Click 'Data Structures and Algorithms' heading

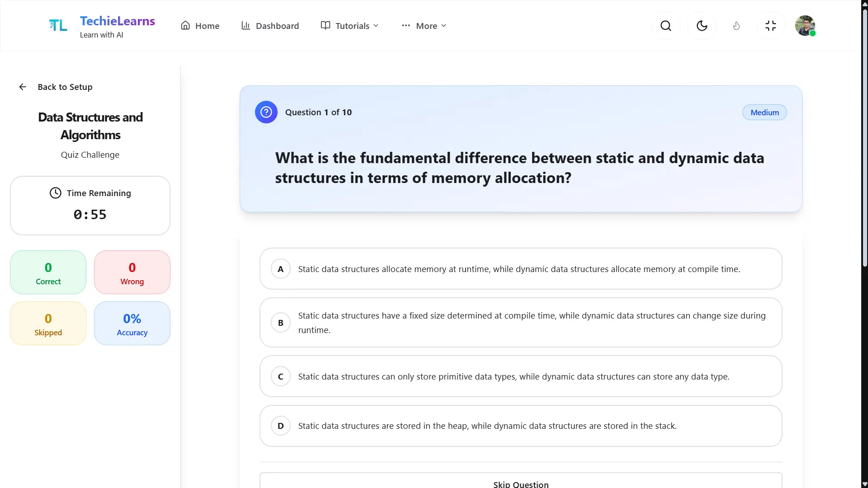[90, 126]
